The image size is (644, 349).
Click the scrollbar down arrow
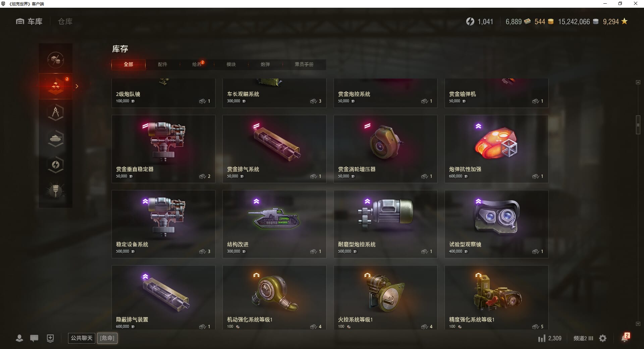pyautogui.click(x=638, y=324)
